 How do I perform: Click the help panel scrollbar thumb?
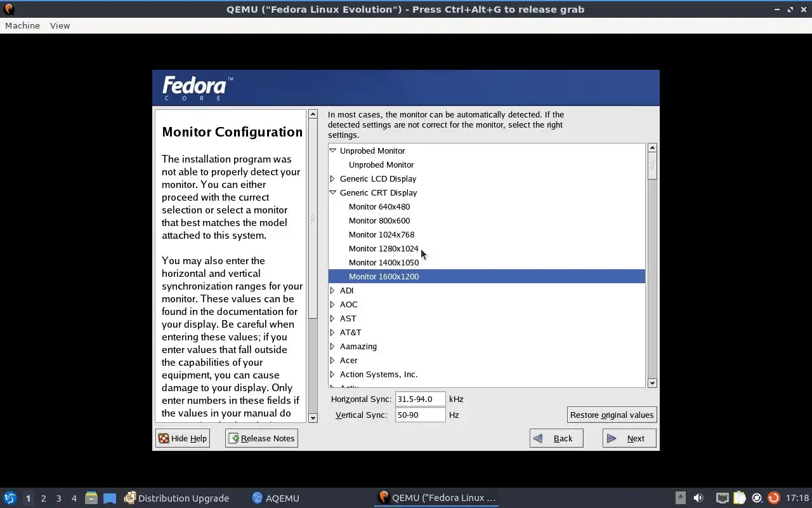coord(313,218)
